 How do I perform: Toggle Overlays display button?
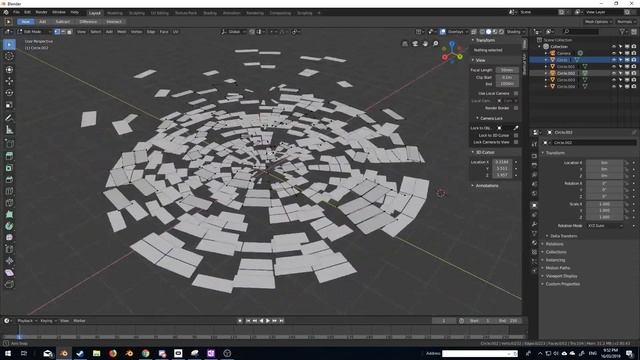(x=442, y=31)
